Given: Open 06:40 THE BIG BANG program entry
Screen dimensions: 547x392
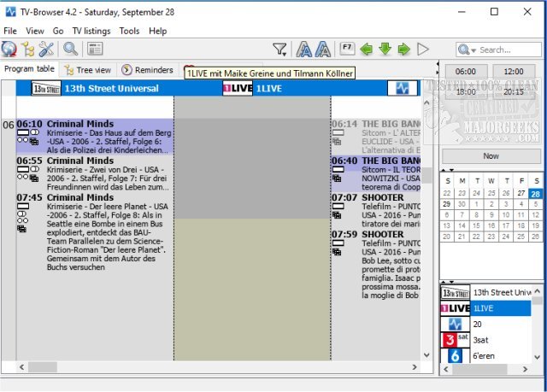Looking at the screenshot, I should pyautogui.click(x=376, y=173).
